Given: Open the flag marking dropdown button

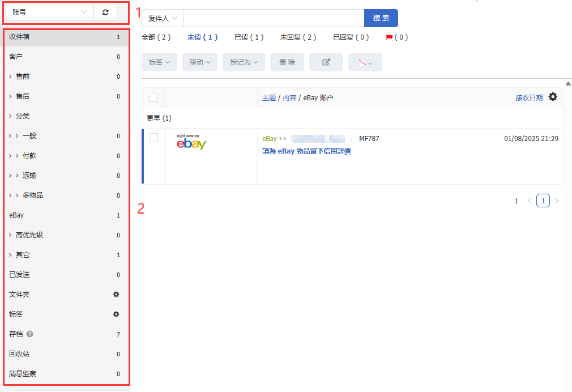Looking at the screenshot, I should [x=365, y=62].
